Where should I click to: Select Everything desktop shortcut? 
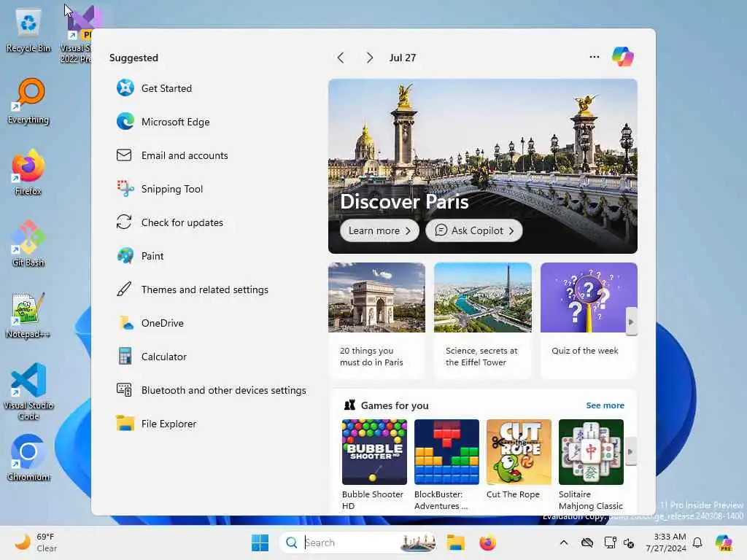click(x=28, y=101)
